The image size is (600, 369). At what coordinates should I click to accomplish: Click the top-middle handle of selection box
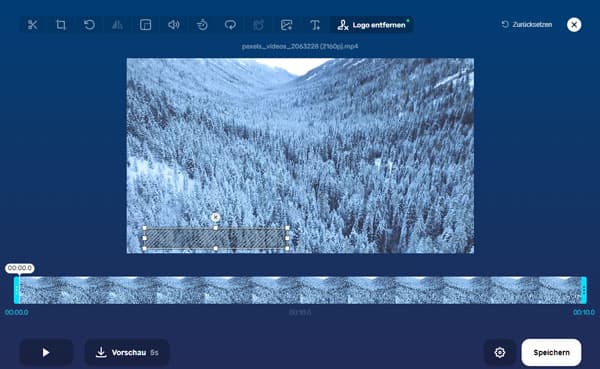(x=216, y=228)
